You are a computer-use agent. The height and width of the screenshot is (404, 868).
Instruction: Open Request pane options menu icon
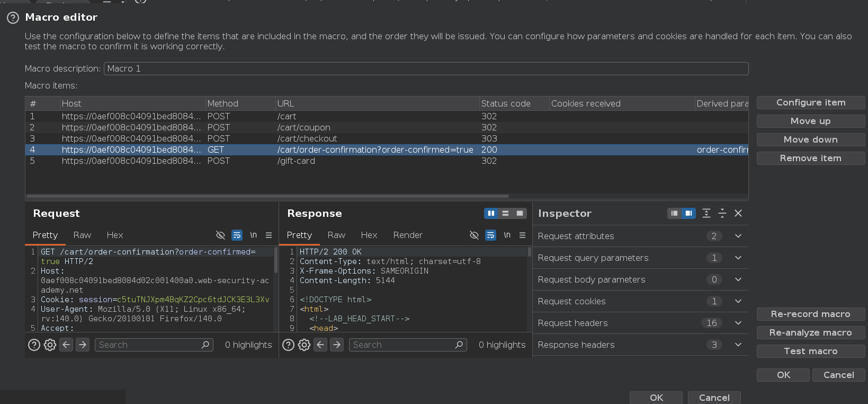(x=269, y=235)
